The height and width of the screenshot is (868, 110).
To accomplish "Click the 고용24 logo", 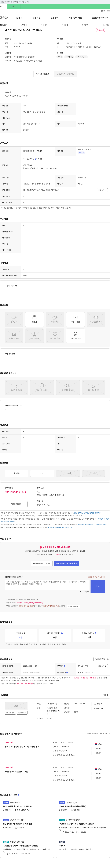I will (x=4, y=18).
